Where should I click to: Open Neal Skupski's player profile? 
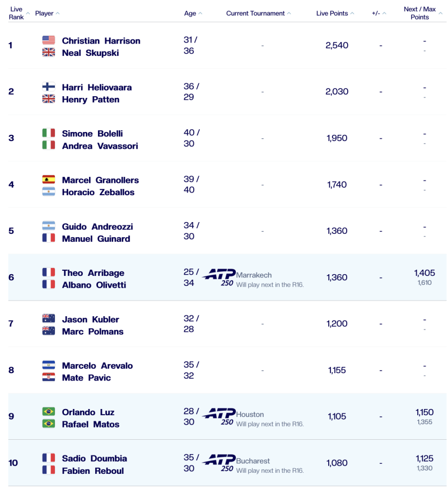point(90,53)
